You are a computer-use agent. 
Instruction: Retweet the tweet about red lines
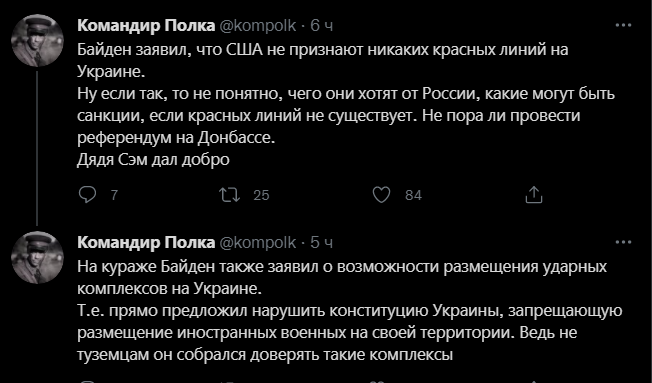click(x=230, y=195)
